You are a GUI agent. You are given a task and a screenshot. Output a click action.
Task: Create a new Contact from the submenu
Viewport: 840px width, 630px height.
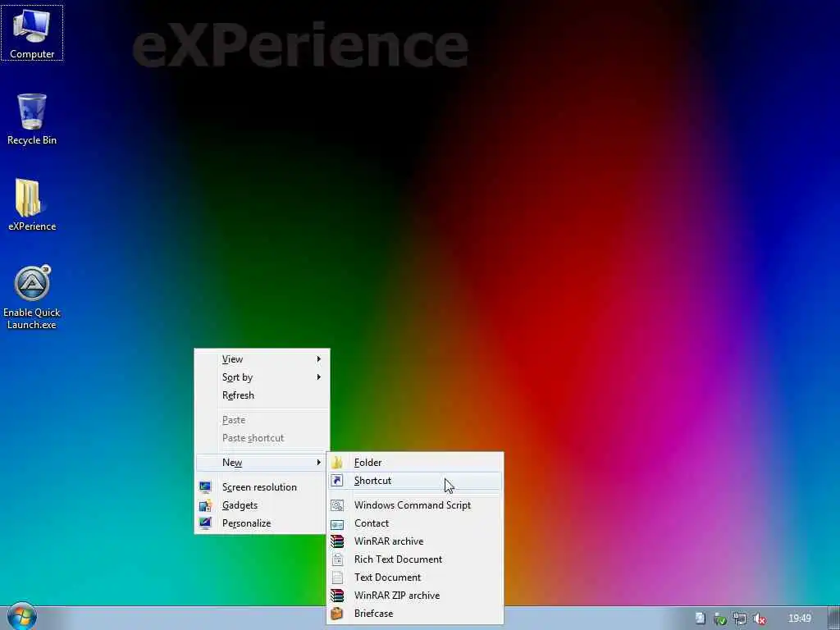(x=415, y=523)
